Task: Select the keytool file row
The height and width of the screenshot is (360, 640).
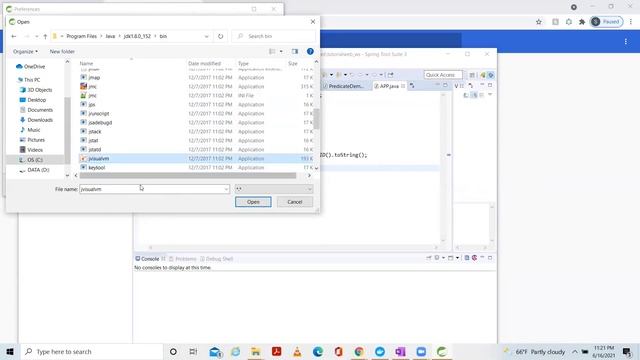Action: pos(196,167)
